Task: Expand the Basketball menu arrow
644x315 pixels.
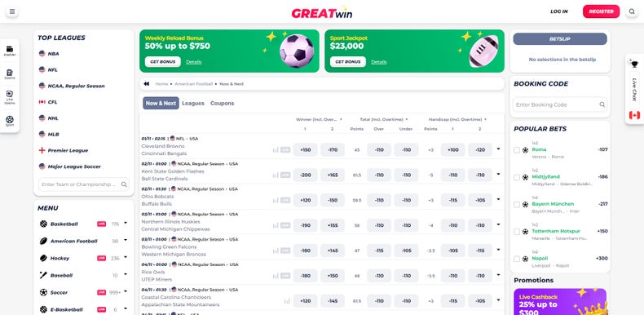Action: [126, 224]
